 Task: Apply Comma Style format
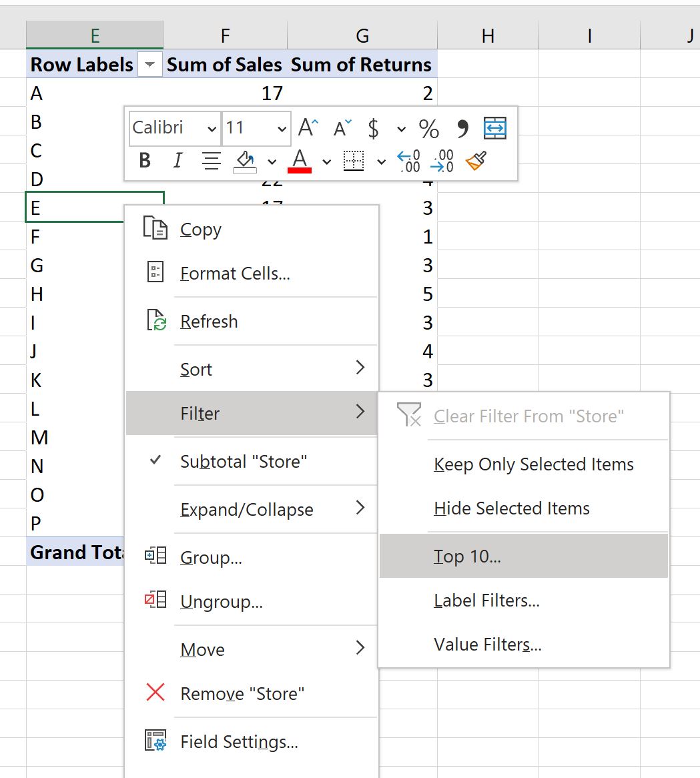pos(462,129)
